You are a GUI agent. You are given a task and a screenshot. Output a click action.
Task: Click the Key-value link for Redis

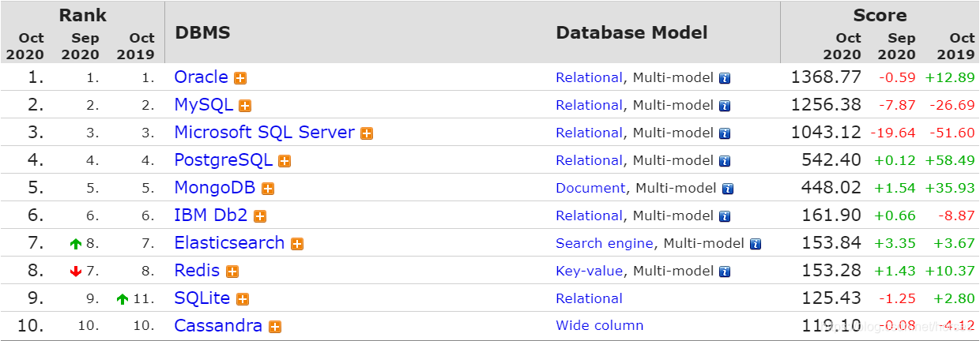tap(590, 271)
